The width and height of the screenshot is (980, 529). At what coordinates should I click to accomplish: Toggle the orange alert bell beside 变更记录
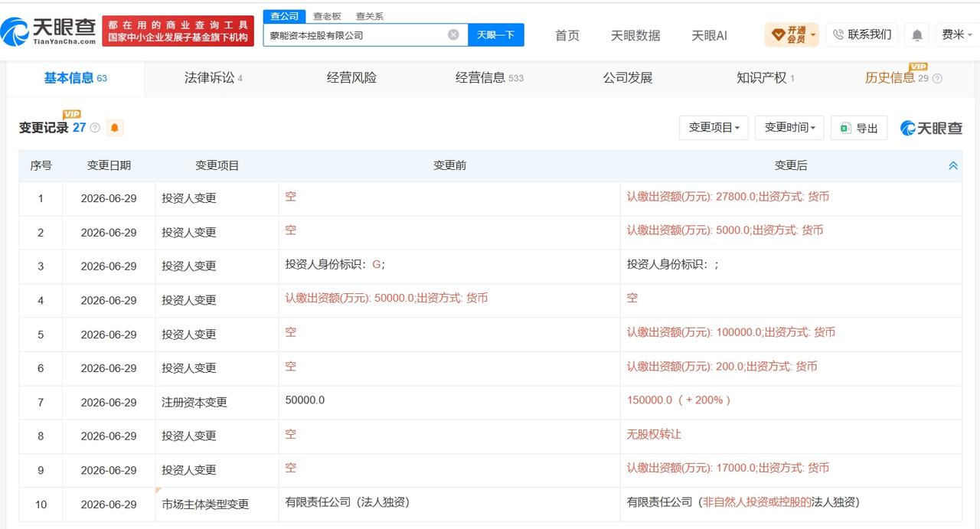point(115,128)
